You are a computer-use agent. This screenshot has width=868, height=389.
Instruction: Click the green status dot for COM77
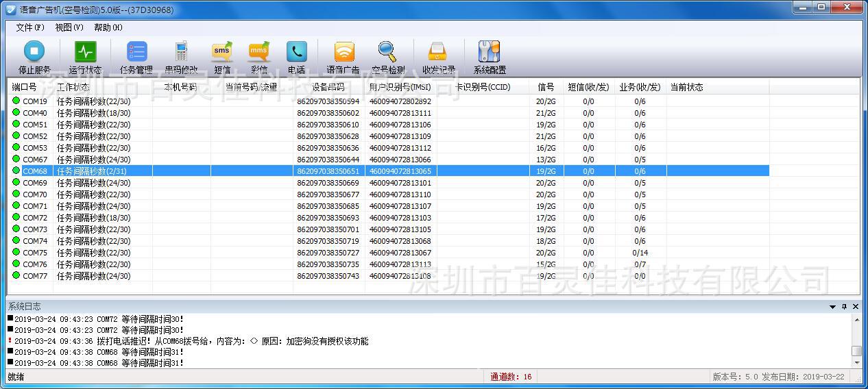click(16, 275)
